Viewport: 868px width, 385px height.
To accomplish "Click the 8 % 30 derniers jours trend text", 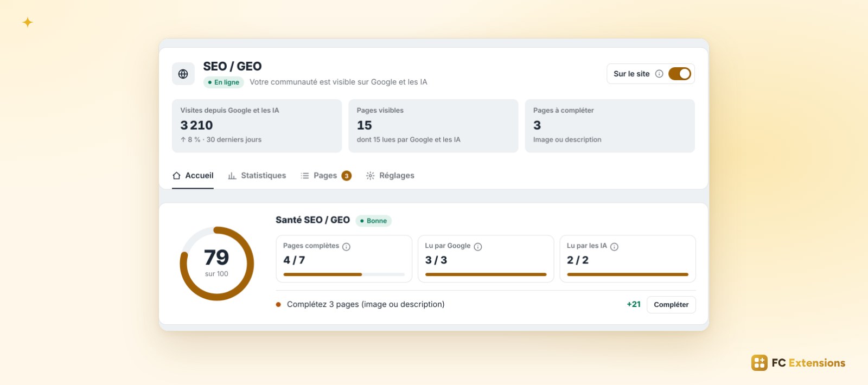I will [221, 139].
